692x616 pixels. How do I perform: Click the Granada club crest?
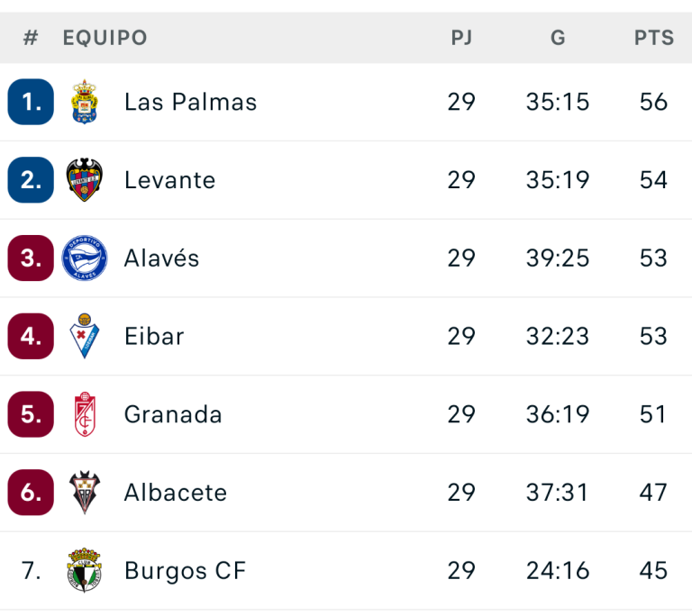pos(85,414)
